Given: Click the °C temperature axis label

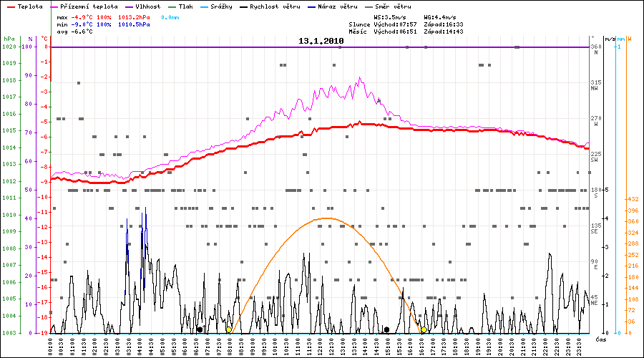Looking at the screenshot, I should tap(45, 39).
